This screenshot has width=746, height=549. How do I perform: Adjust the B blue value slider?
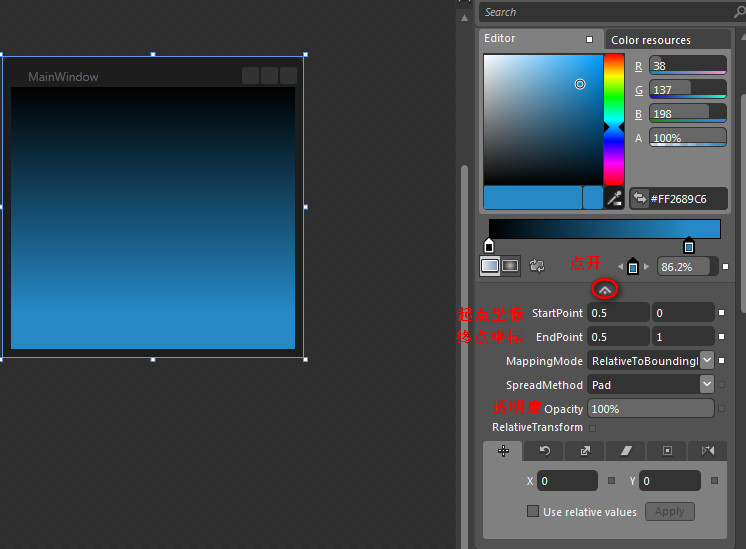(x=688, y=113)
